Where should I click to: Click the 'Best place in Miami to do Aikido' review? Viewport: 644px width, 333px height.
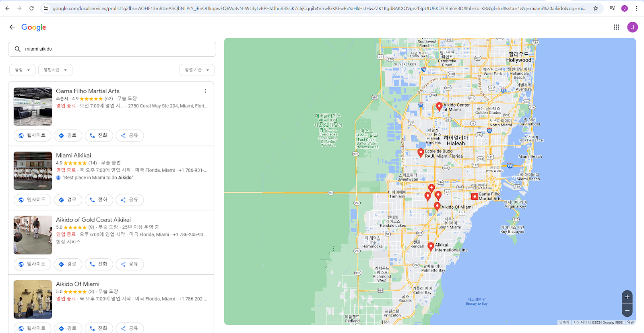tap(98, 178)
